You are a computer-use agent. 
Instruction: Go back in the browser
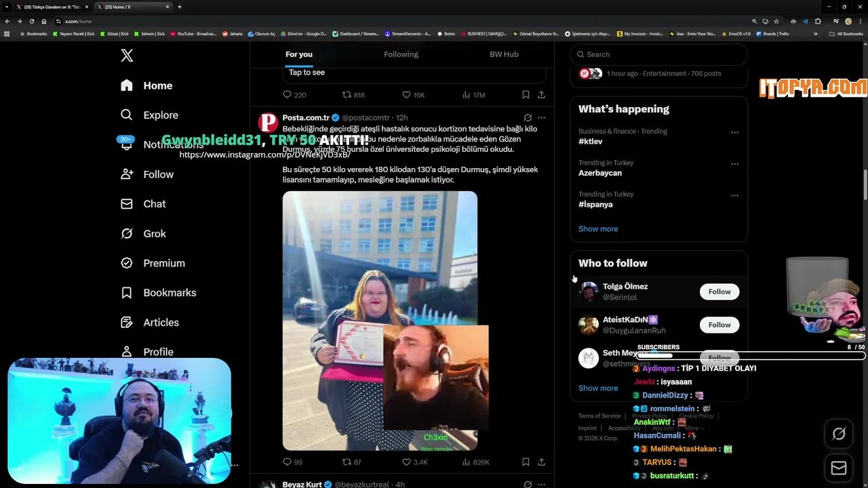coord(7,21)
